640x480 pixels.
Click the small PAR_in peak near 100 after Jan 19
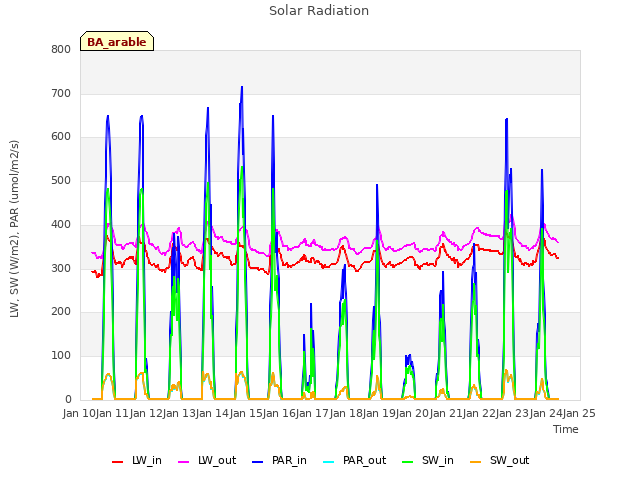tap(408, 357)
